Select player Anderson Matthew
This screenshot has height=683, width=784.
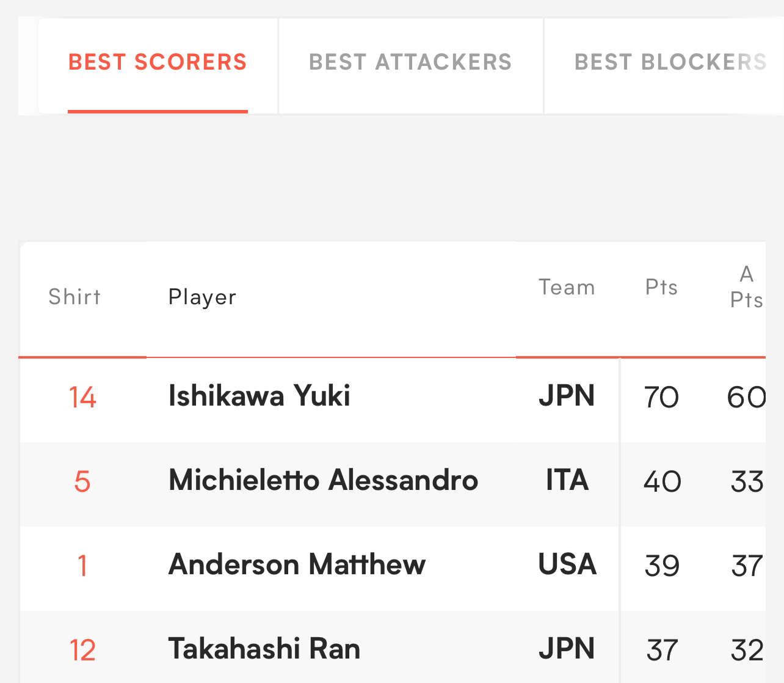click(297, 564)
